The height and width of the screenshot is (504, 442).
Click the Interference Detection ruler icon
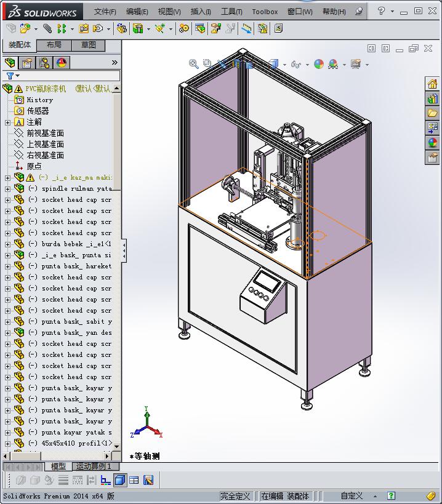(x=247, y=28)
